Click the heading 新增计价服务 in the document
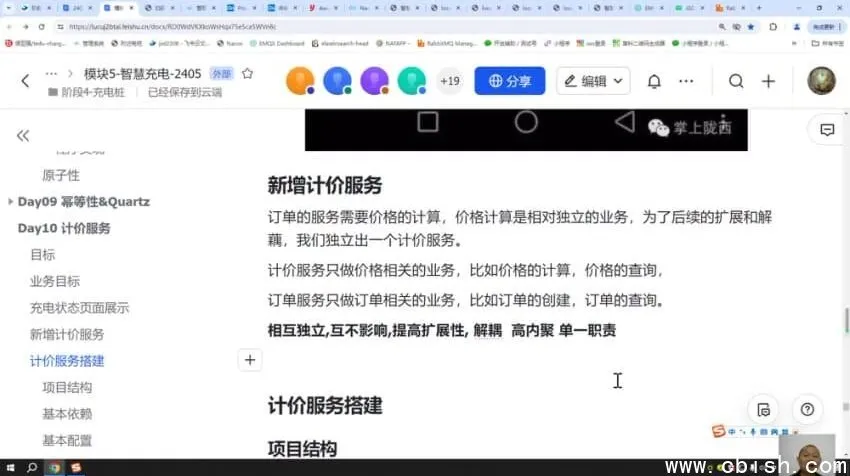The height and width of the screenshot is (476, 850). point(325,185)
